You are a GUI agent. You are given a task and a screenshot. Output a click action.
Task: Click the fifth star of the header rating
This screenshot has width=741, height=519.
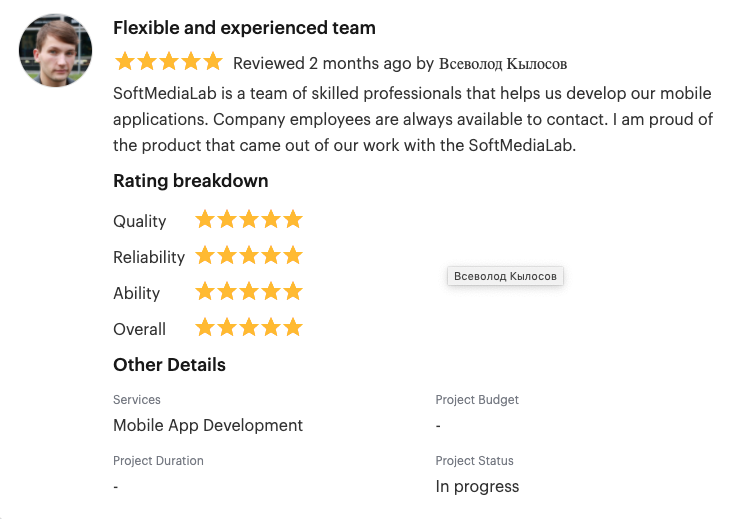pos(213,61)
